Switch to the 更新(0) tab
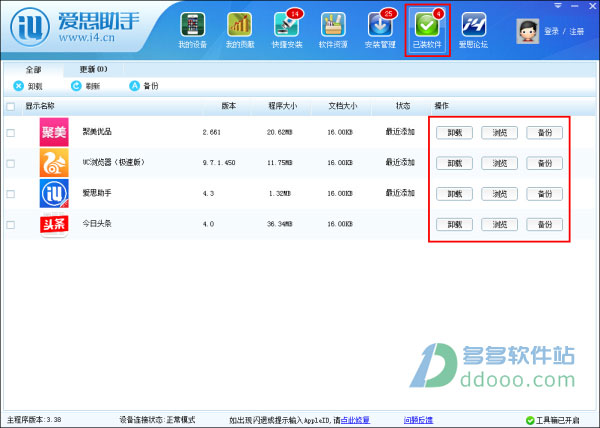 (x=93, y=69)
